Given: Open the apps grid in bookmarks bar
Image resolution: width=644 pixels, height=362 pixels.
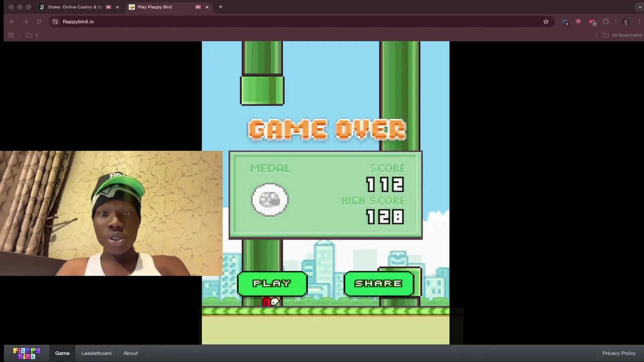Looking at the screenshot, I should 11,35.
